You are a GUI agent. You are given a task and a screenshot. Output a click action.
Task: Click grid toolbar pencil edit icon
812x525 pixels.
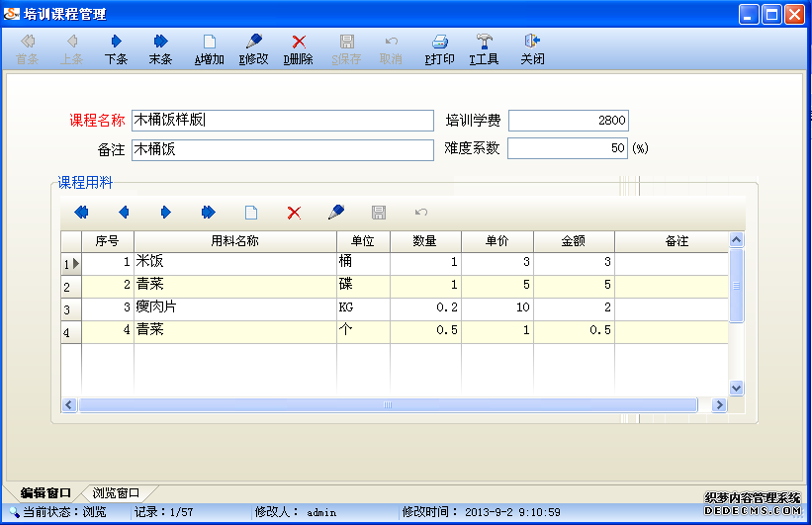click(336, 213)
